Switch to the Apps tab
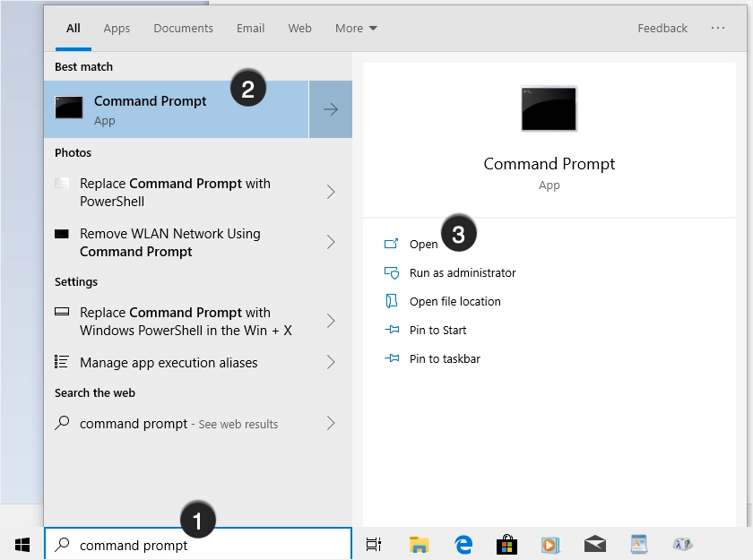Screen dimensions: 753x560 pyautogui.click(x=117, y=29)
